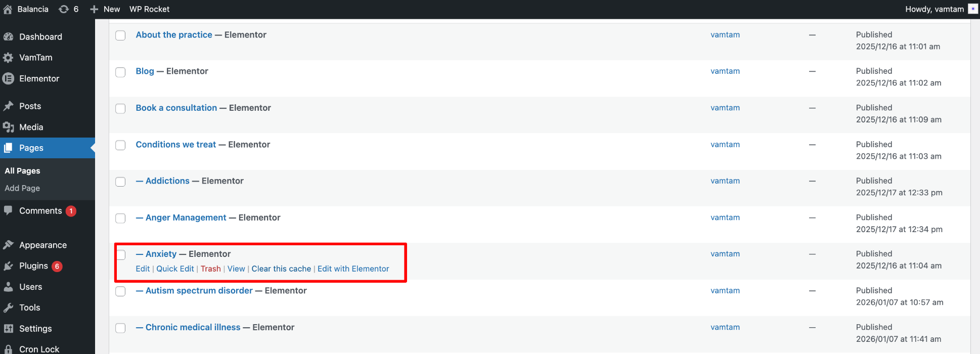Click the Pages icon in sidebar

(8, 148)
